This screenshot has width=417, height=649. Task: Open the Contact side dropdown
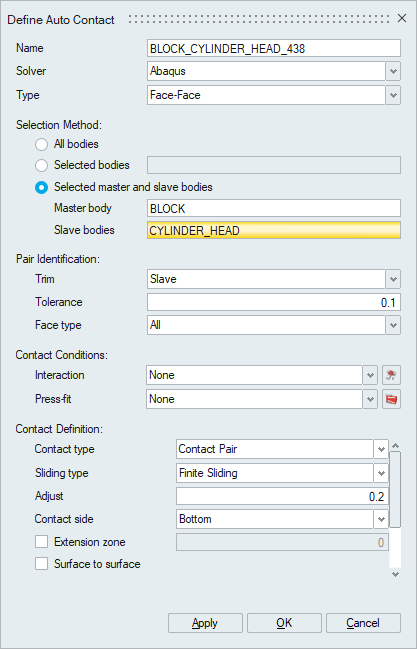(381, 519)
